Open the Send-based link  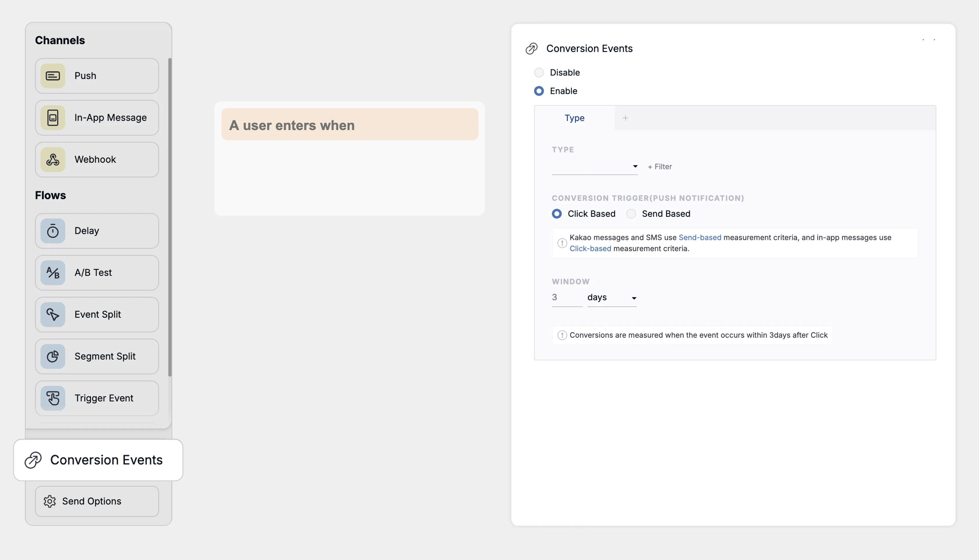click(700, 238)
